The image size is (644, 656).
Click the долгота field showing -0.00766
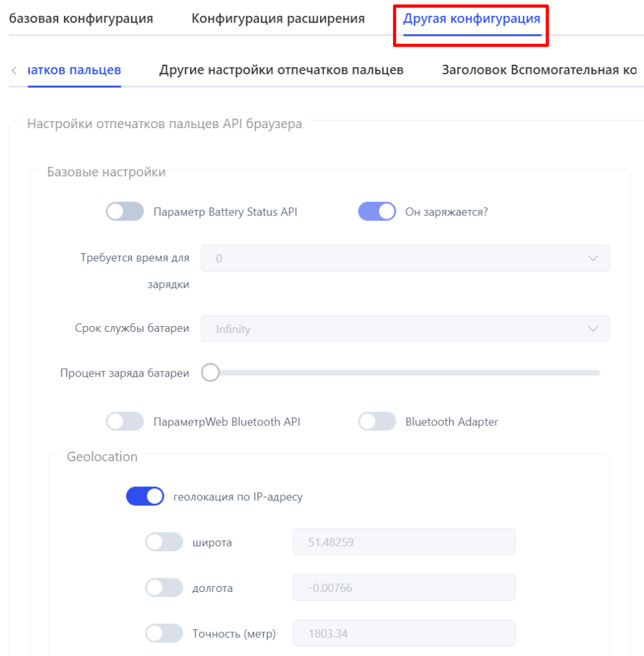pos(403,587)
